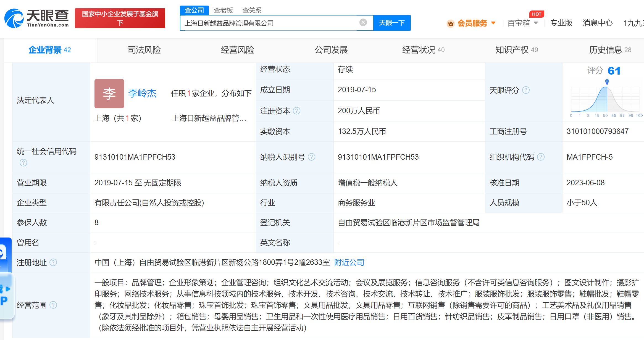
Task: Select the 查关系 search tab
Action: 252,10
